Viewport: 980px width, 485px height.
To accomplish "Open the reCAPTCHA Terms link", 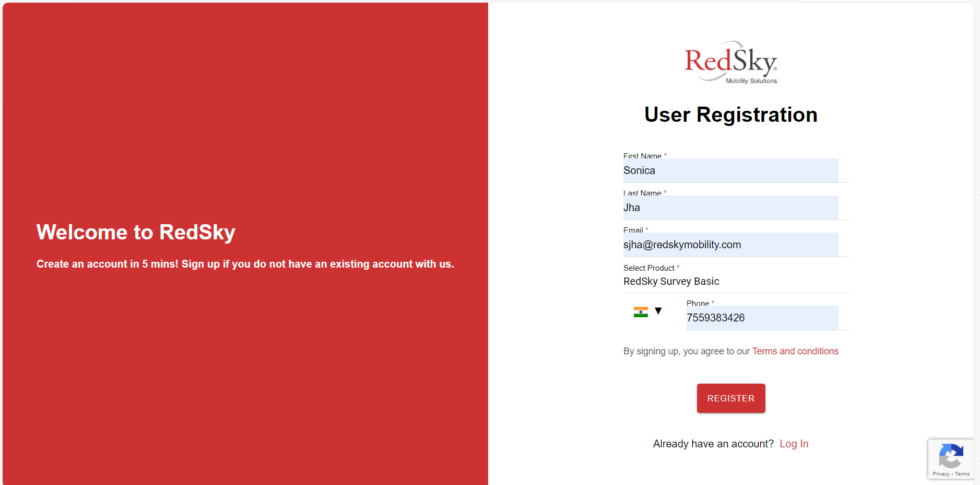I will [962, 474].
